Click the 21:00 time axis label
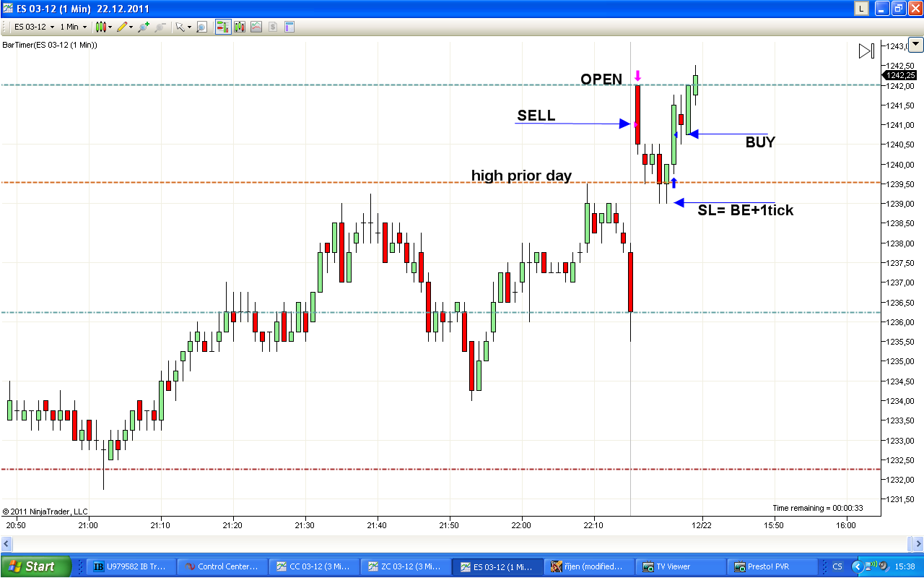 click(x=88, y=525)
